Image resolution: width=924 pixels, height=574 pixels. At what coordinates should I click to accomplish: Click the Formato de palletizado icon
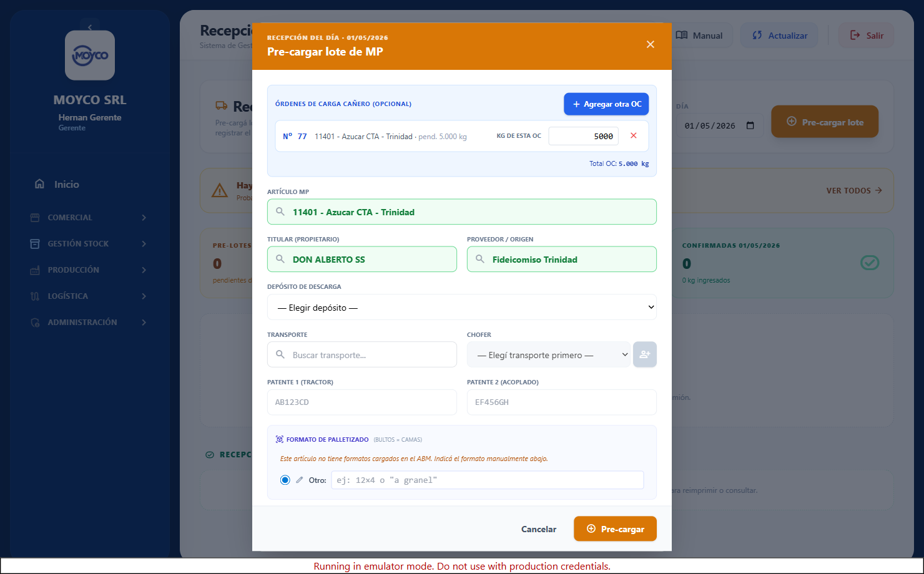(x=280, y=440)
